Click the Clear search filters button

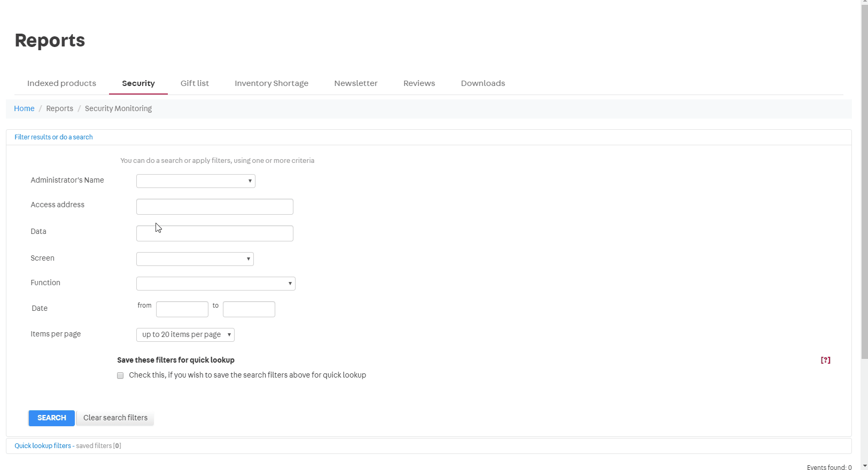click(x=115, y=418)
